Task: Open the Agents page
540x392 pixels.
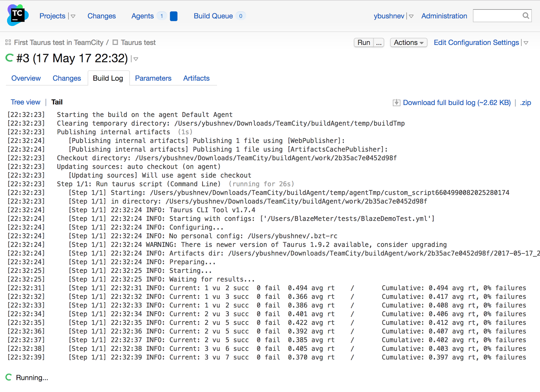Action: 142,16
